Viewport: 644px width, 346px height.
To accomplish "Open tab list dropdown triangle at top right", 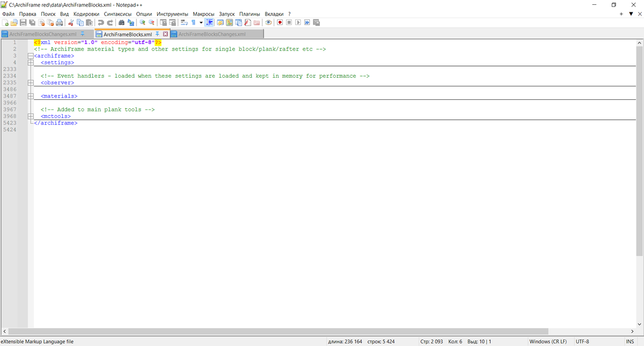I will coord(631,14).
